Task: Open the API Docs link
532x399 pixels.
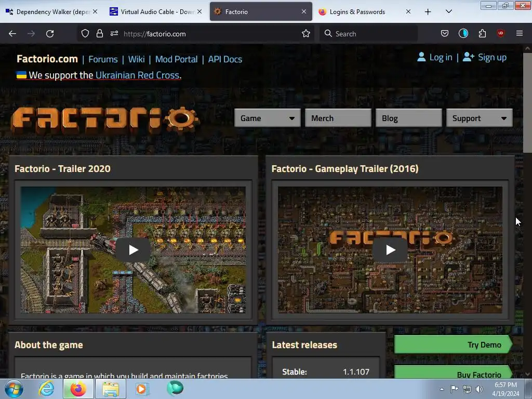Action: [x=225, y=59]
